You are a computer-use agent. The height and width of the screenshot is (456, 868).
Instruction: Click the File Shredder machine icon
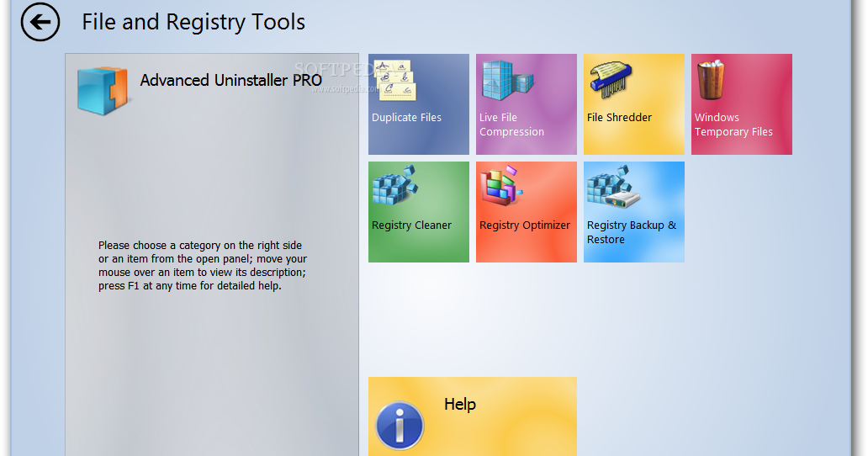coord(611,80)
